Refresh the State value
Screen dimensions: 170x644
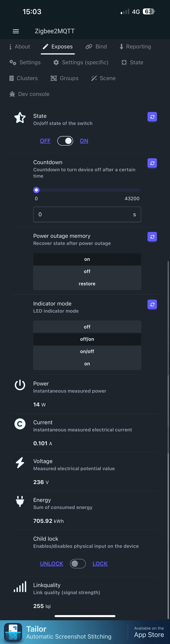click(x=152, y=117)
